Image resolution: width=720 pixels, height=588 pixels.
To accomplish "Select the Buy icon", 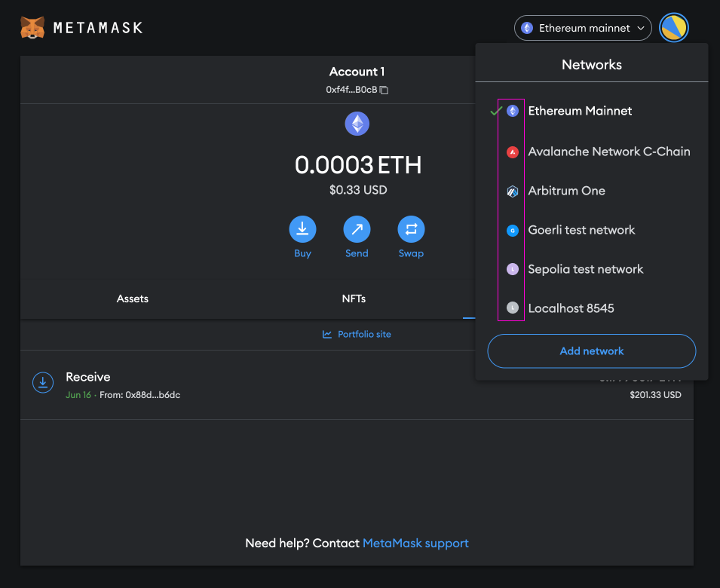I will tap(302, 229).
